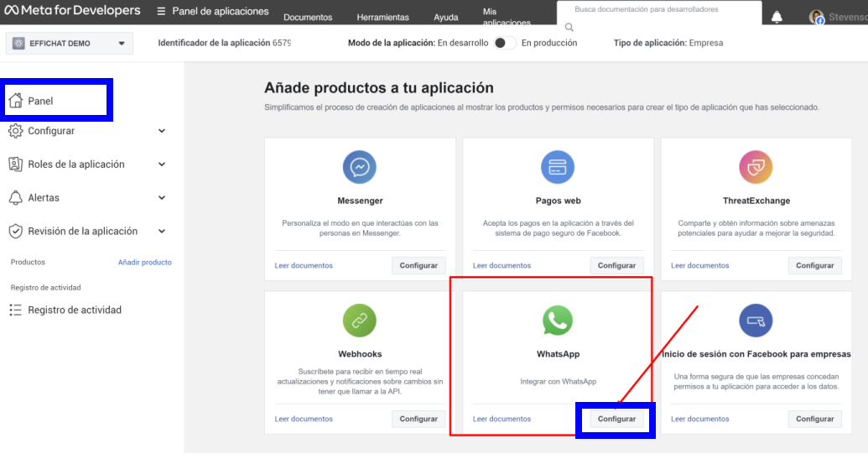Open the Documentos menu
The image size is (868, 454).
click(308, 17)
